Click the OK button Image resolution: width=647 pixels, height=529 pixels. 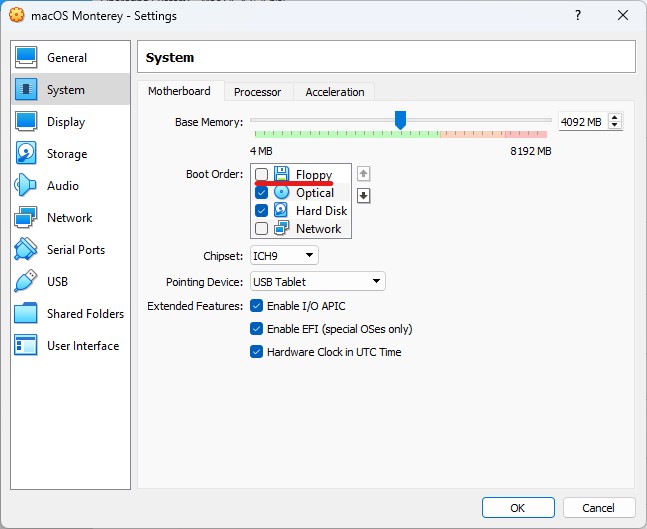pos(518,508)
